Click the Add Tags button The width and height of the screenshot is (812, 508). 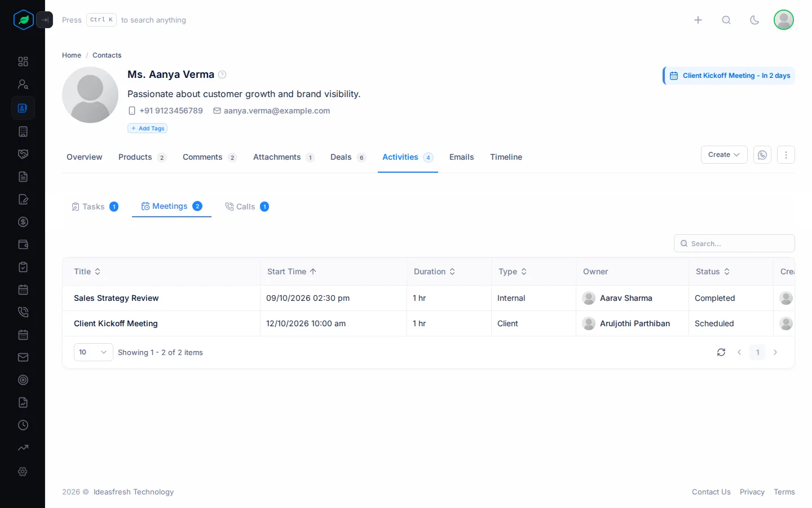pyautogui.click(x=148, y=128)
